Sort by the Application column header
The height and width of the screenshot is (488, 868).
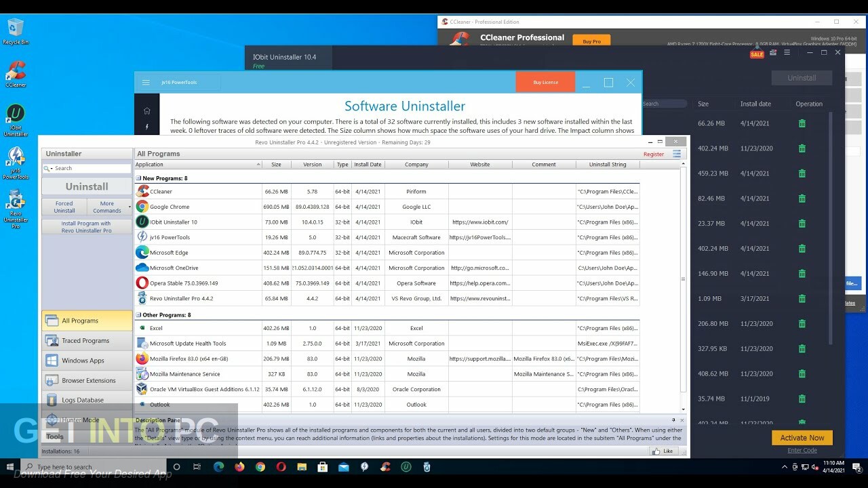[x=198, y=164]
